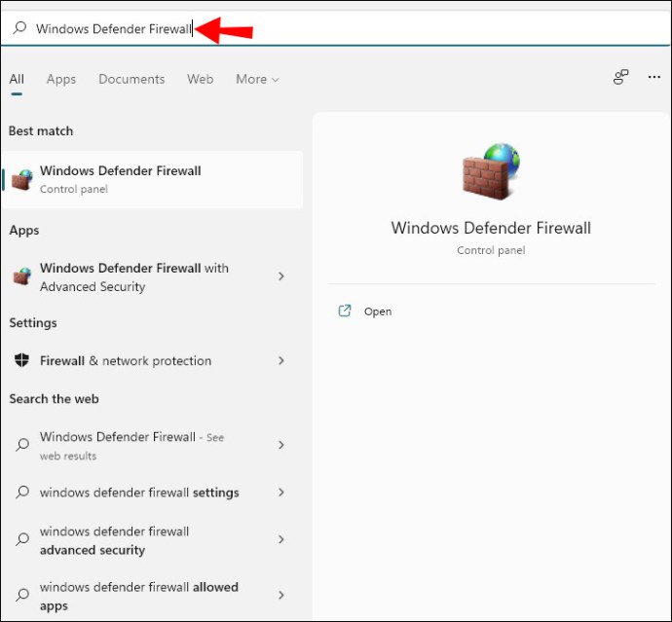Click Open in the preview pane
672x622 pixels.
tap(378, 311)
